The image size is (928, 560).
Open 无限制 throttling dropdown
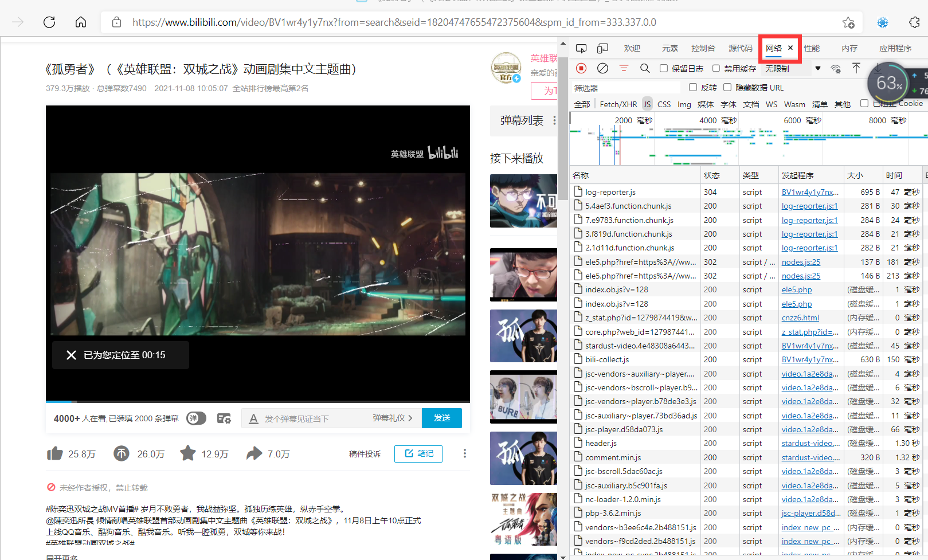[793, 69]
